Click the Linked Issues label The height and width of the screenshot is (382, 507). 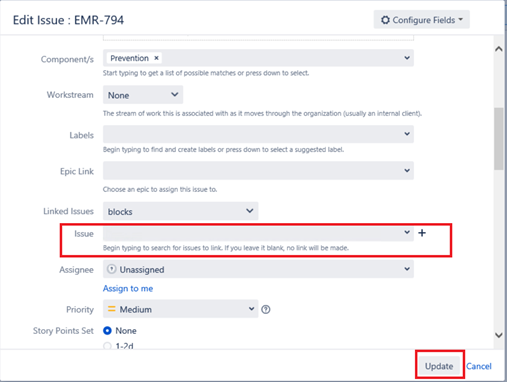pos(68,211)
